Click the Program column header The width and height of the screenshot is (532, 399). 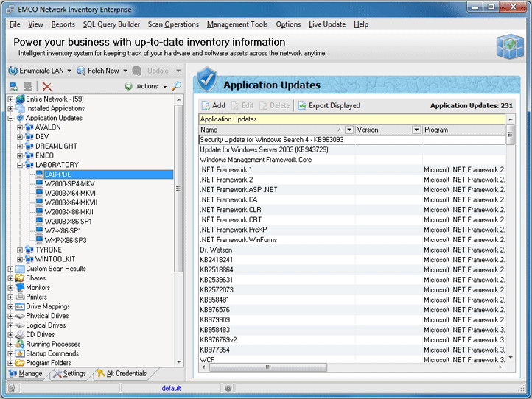click(x=463, y=130)
